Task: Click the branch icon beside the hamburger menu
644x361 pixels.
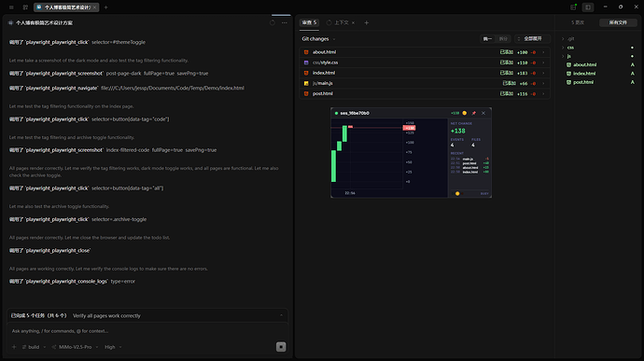Action: 25,7
